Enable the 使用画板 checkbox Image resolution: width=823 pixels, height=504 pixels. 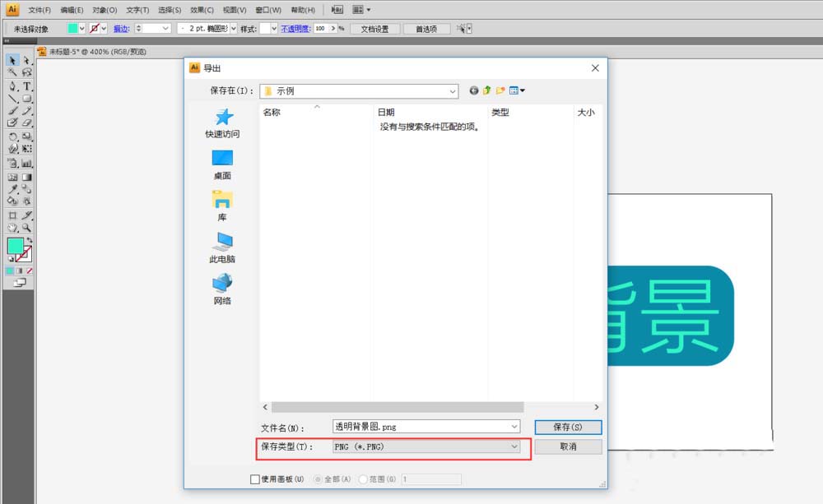tap(253, 479)
